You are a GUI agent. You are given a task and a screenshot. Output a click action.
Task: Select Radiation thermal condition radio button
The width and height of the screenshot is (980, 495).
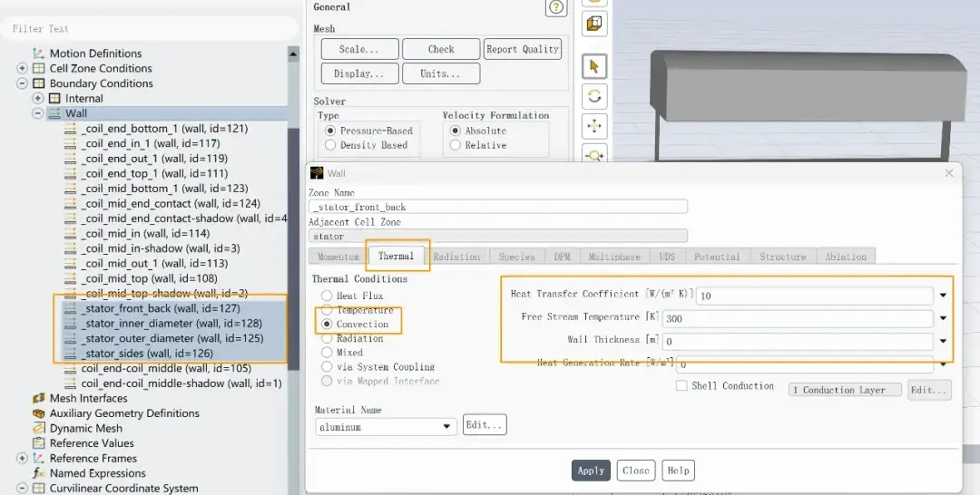coord(327,338)
